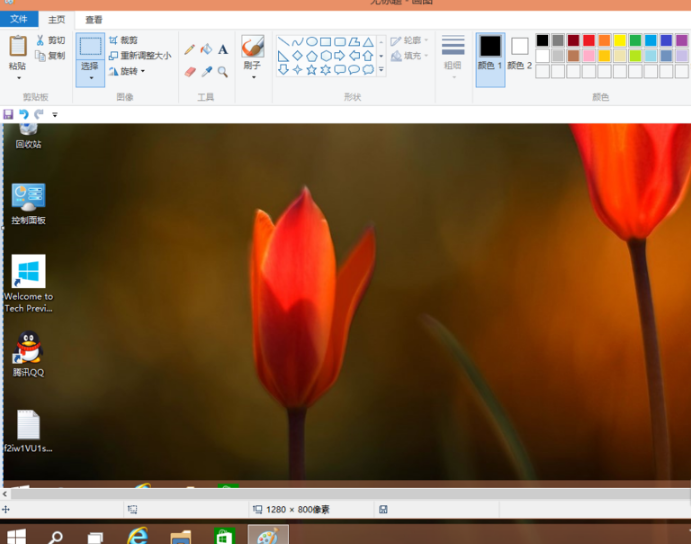Open the 刷子 (Brushes) dropdown

coord(252,77)
